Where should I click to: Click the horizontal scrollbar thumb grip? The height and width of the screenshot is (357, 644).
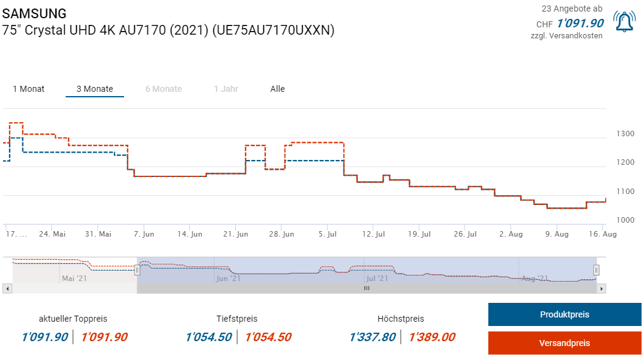[367, 289]
